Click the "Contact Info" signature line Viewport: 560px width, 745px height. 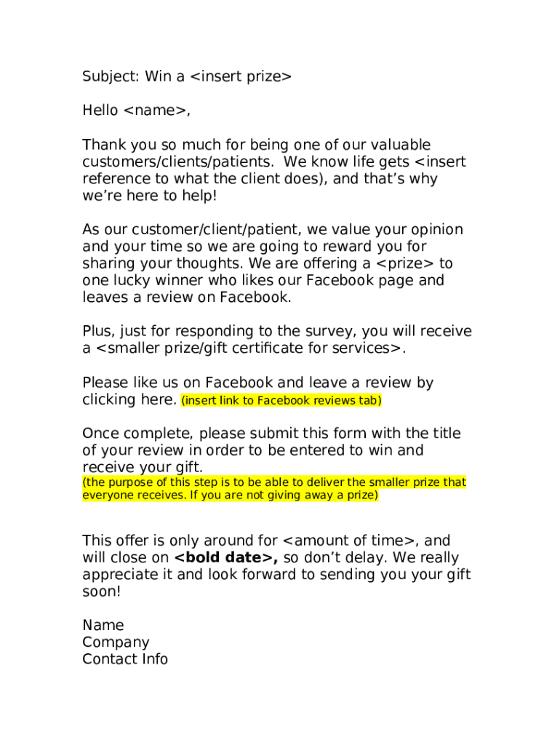[x=125, y=659]
